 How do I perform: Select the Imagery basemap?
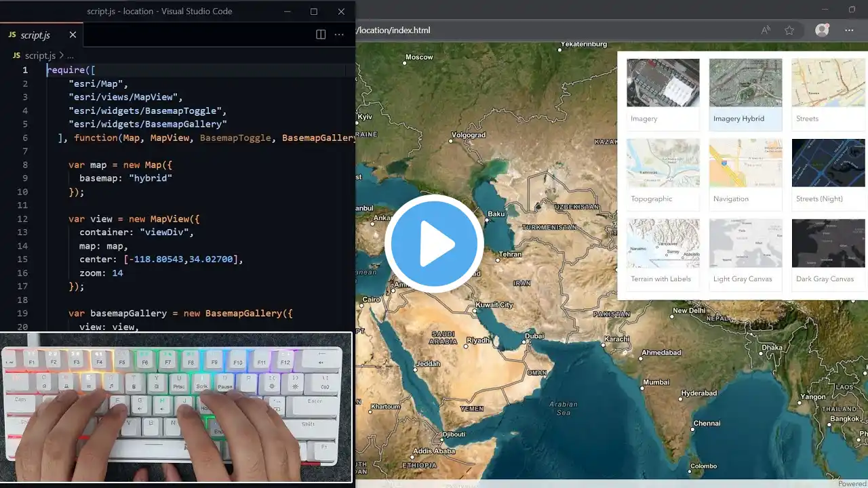tap(663, 94)
